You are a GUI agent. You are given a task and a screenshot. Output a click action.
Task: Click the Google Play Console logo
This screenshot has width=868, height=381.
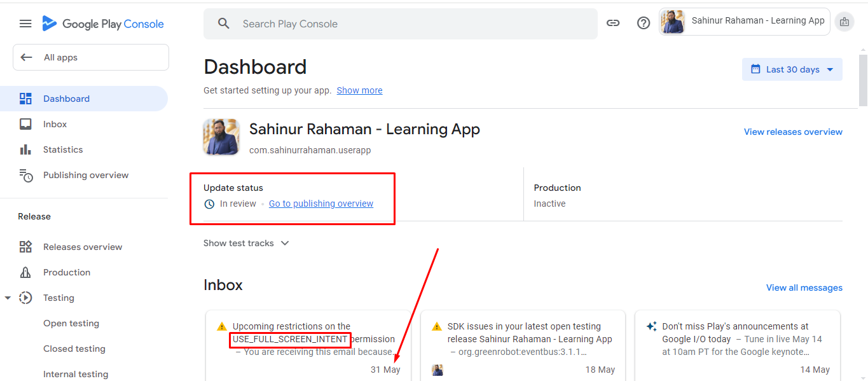point(103,24)
